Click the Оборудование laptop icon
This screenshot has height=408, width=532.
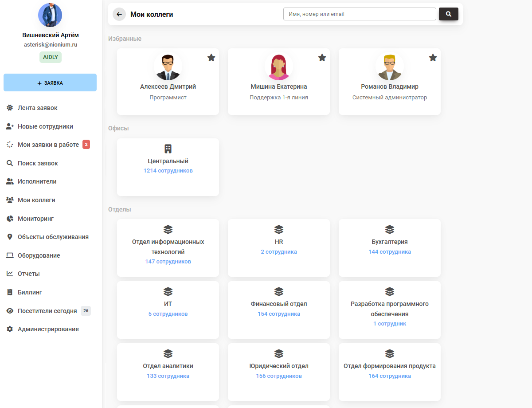pos(10,255)
